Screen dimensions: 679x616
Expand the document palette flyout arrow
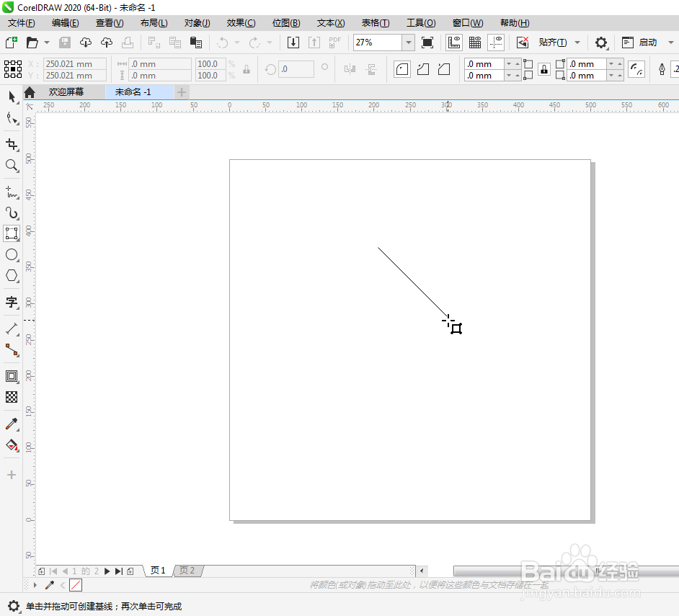tap(35, 585)
